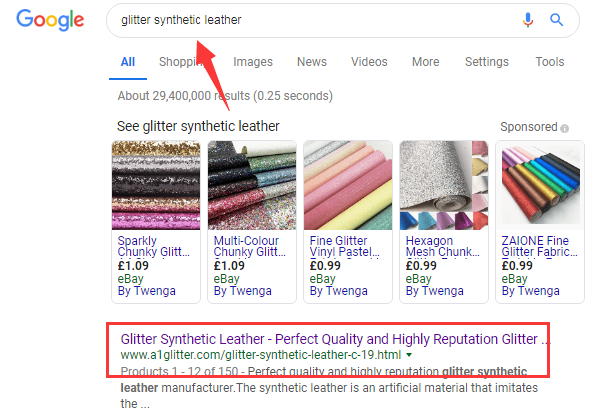Click the Google logo

tap(50, 20)
